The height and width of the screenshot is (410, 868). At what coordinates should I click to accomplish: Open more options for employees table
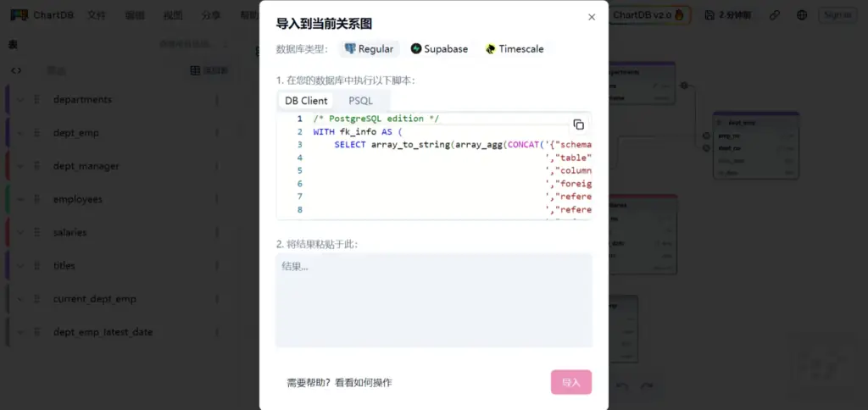[x=217, y=199]
